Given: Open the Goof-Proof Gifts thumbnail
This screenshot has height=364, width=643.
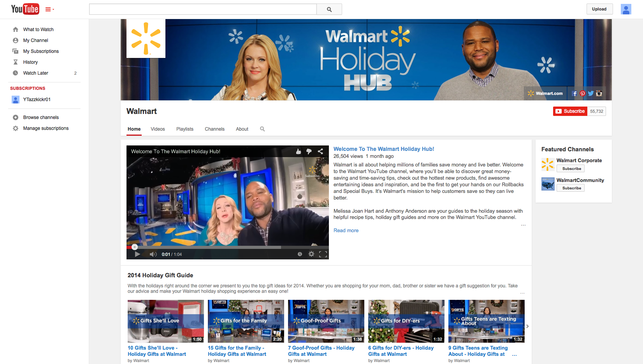Looking at the screenshot, I should pyautogui.click(x=326, y=321).
